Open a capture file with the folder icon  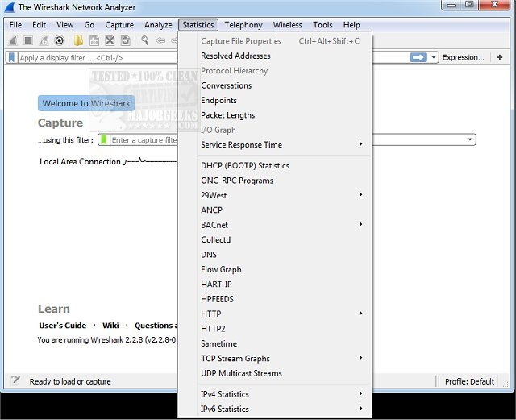(x=79, y=40)
